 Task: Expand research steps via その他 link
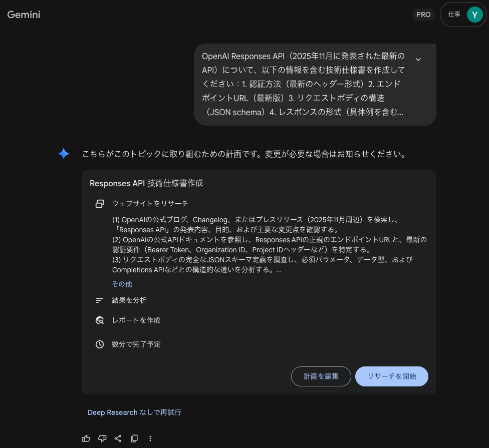(x=122, y=284)
